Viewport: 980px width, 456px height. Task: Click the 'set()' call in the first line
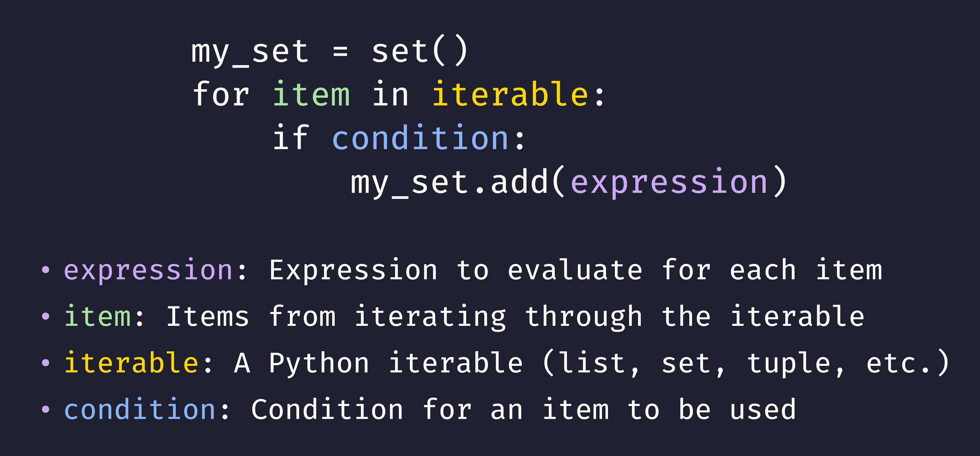pos(420,50)
